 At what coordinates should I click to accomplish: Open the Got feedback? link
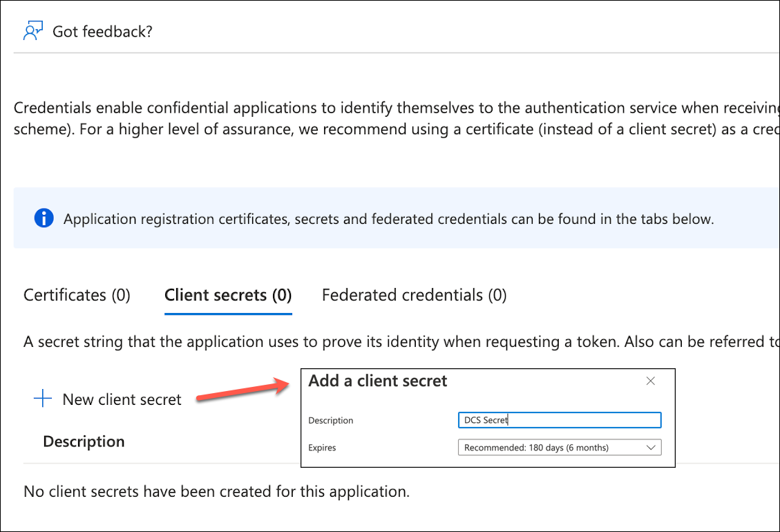coord(102,32)
